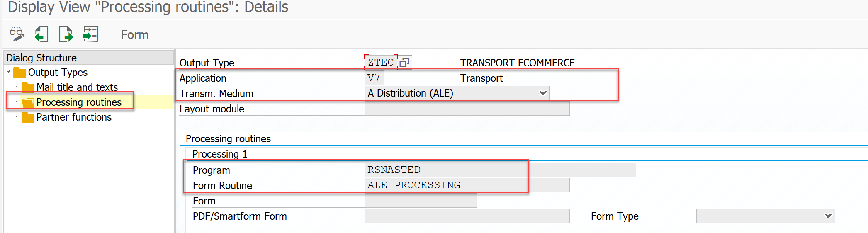Click the Other Entry toolbar icon
Screen dimensions: 868x233
coord(90,34)
